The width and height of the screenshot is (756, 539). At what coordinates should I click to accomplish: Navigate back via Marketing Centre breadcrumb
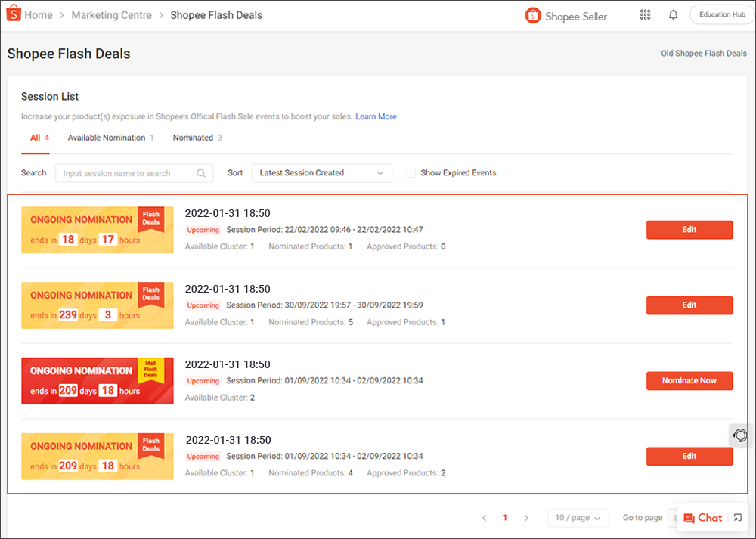pos(111,14)
